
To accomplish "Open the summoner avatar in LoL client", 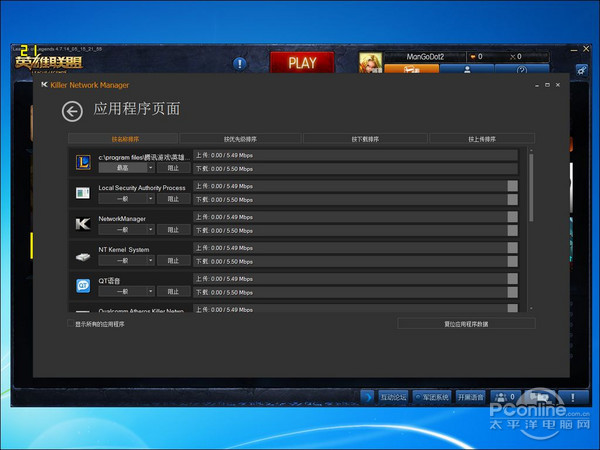I will [x=370, y=63].
